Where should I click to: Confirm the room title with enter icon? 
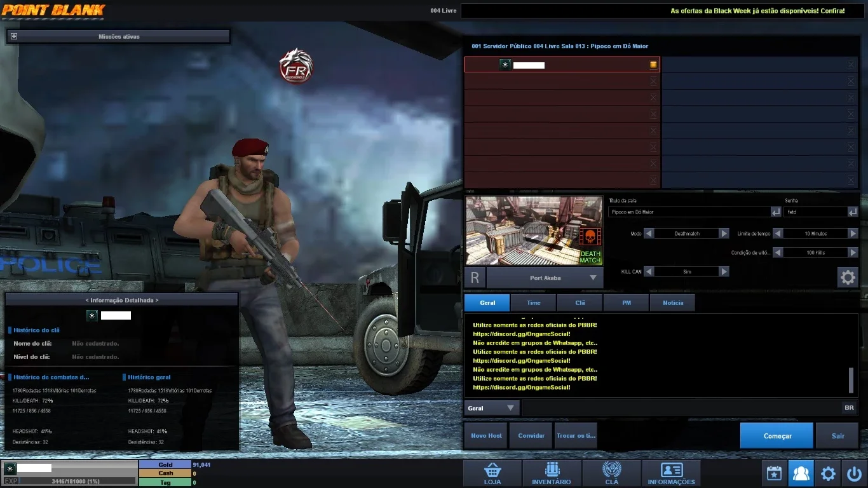pos(776,212)
